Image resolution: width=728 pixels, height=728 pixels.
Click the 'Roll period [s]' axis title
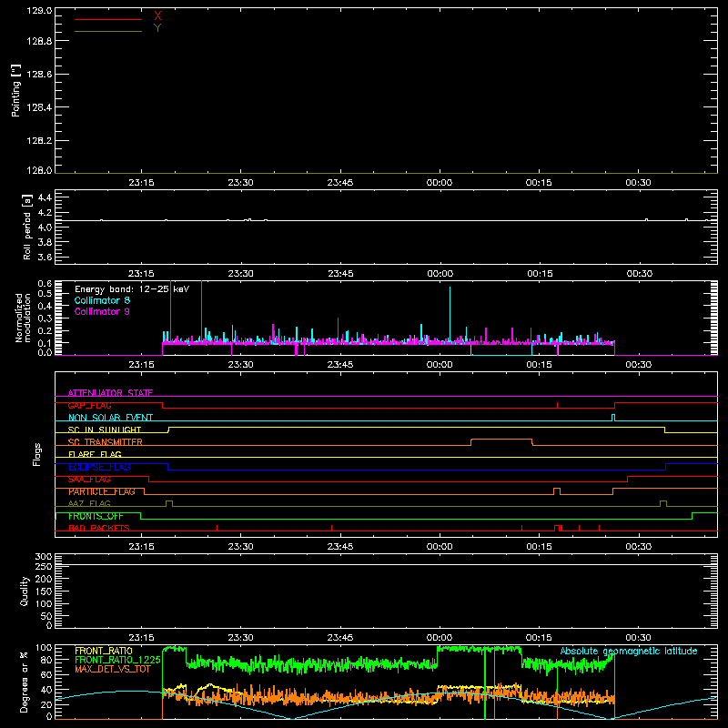click(x=27, y=227)
